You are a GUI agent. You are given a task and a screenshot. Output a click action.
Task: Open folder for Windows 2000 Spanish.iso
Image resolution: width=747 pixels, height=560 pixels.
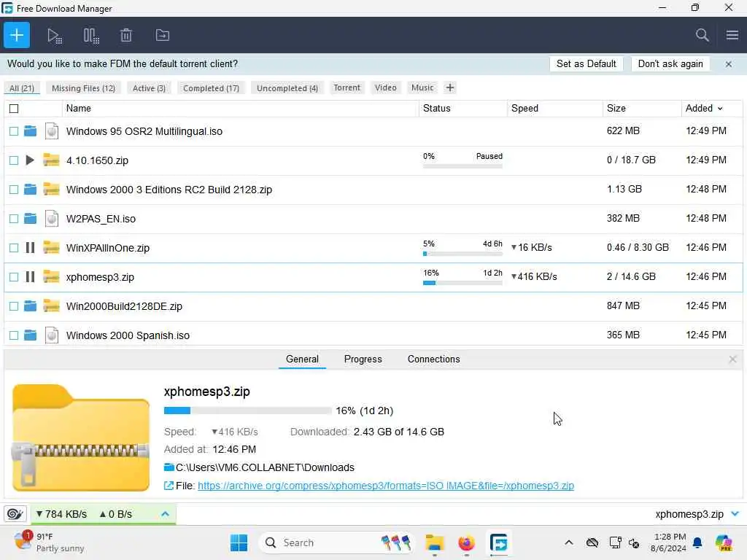pos(30,335)
